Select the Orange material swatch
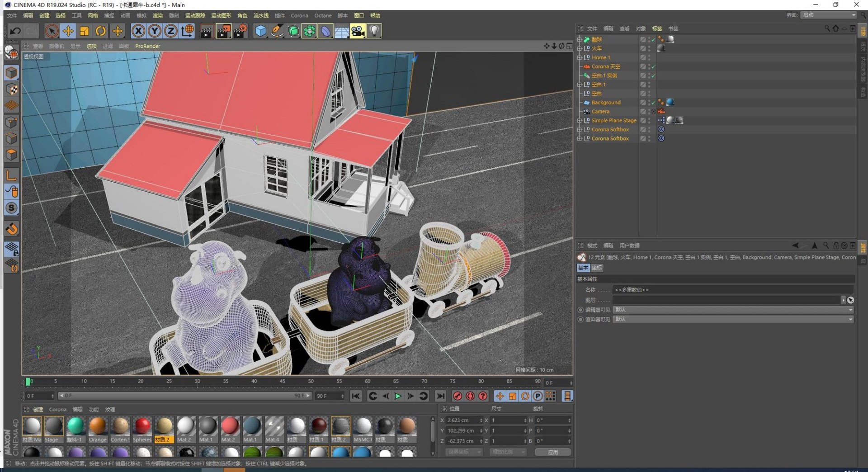This screenshot has width=868, height=472. click(98, 430)
